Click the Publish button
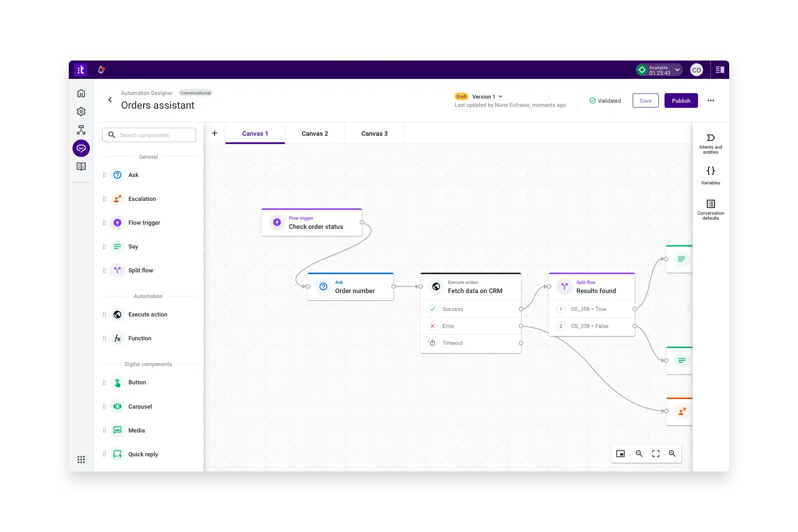 (681, 100)
